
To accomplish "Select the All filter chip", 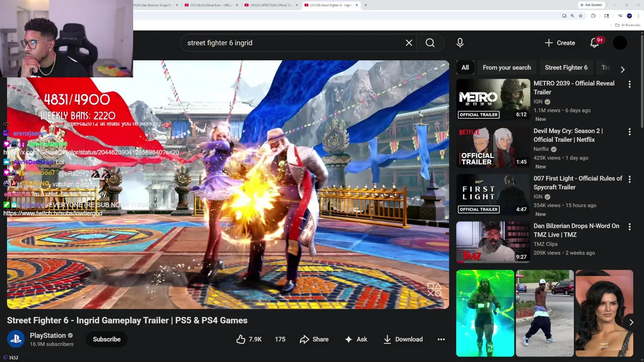I will [465, 67].
